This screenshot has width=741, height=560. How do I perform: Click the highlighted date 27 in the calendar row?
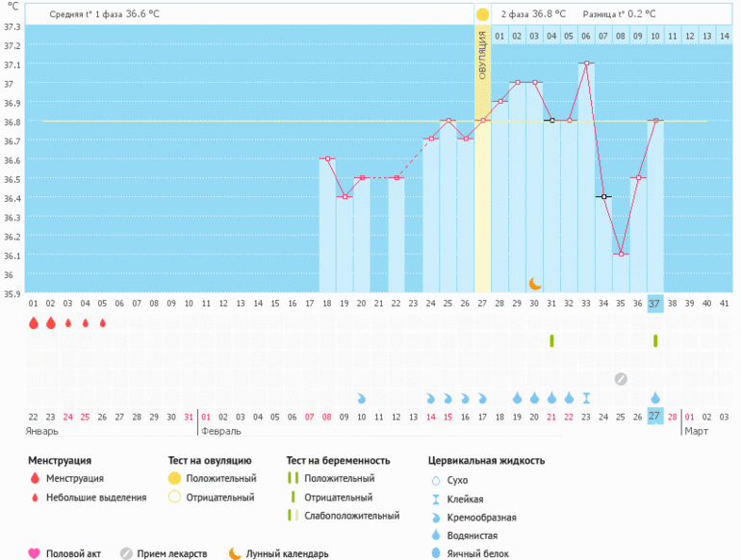click(x=655, y=416)
